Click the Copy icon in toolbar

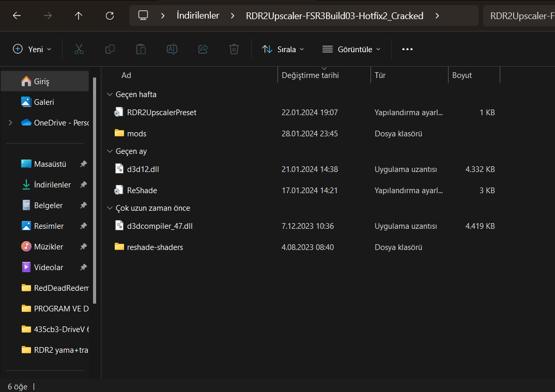[x=110, y=49]
